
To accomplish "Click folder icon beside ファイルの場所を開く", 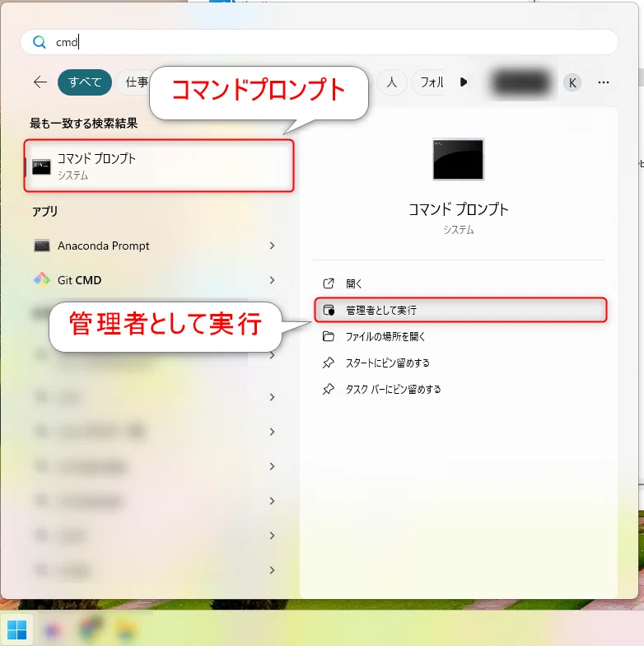I will (x=329, y=336).
